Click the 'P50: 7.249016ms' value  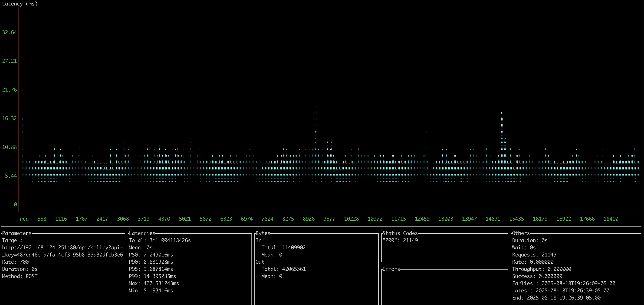click(x=151, y=255)
